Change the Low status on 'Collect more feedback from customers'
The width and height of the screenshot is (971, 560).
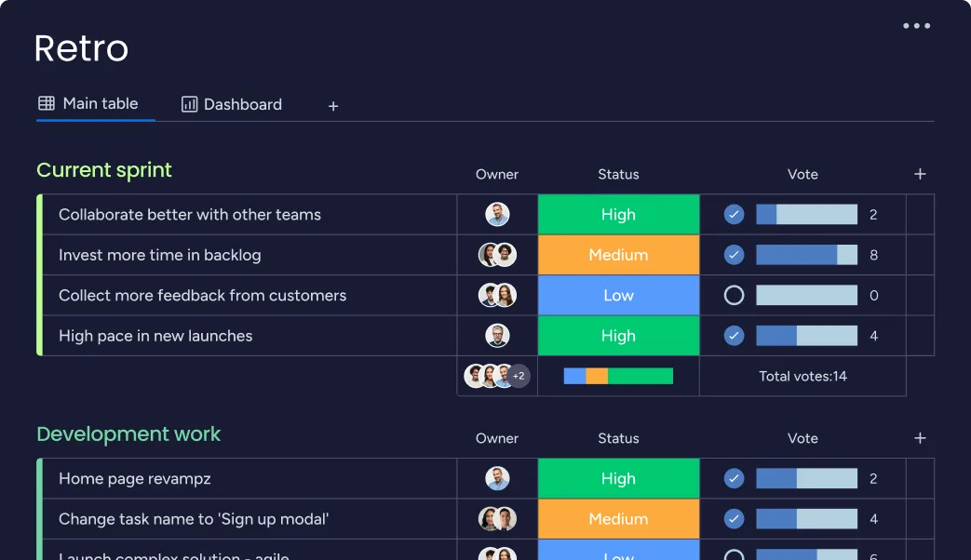pyautogui.click(x=617, y=295)
